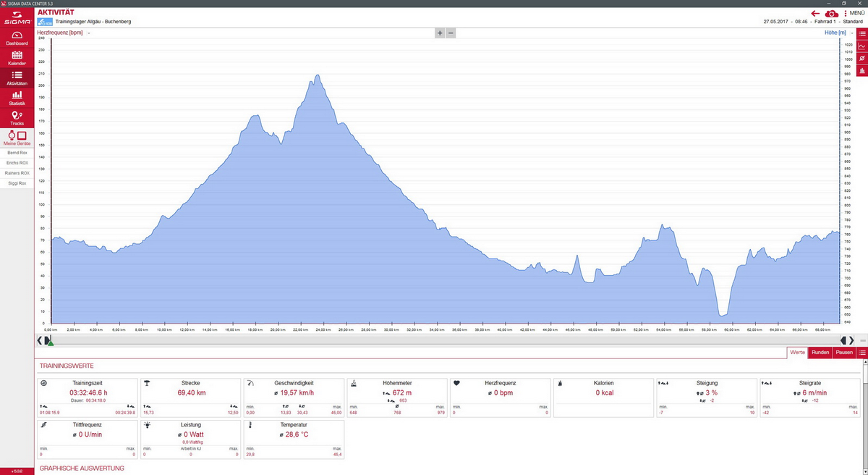Image resolution: width=868 pixels, height=475 pixels.
Task: Select the bar chart icon on right panel
Action: pyautogui.click(x=861, y=70)
